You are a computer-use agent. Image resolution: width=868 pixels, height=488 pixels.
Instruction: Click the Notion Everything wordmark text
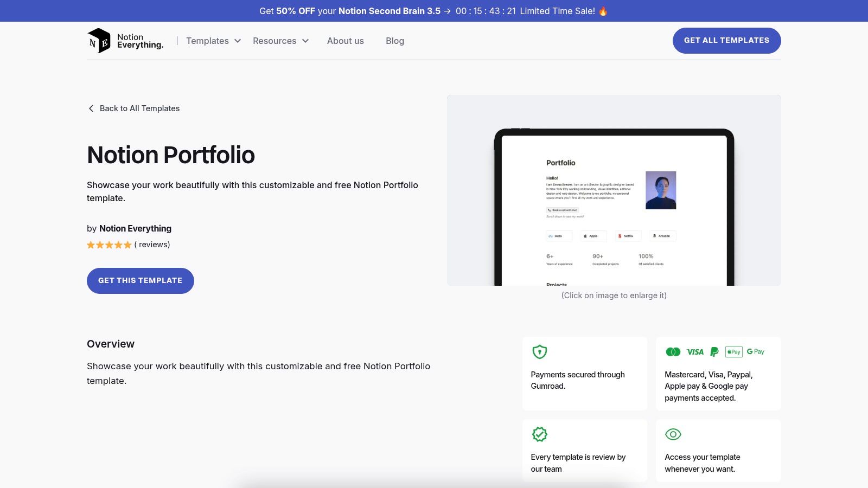(140, 41)
